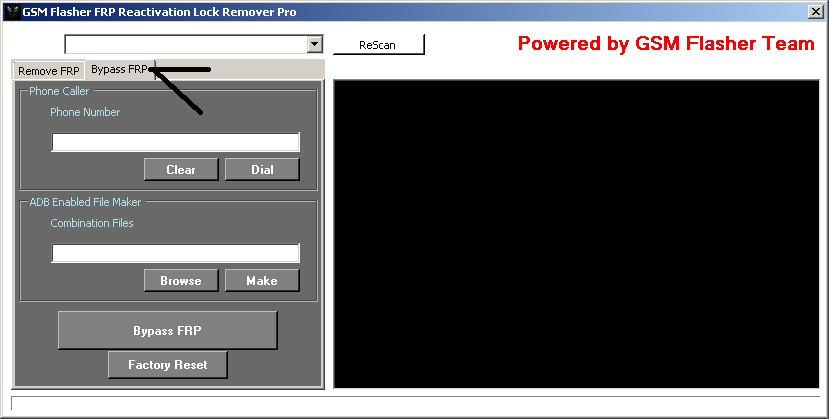829x419 pixels.
Task: Click the large Bypass FRP button
Action: (168, 330)
